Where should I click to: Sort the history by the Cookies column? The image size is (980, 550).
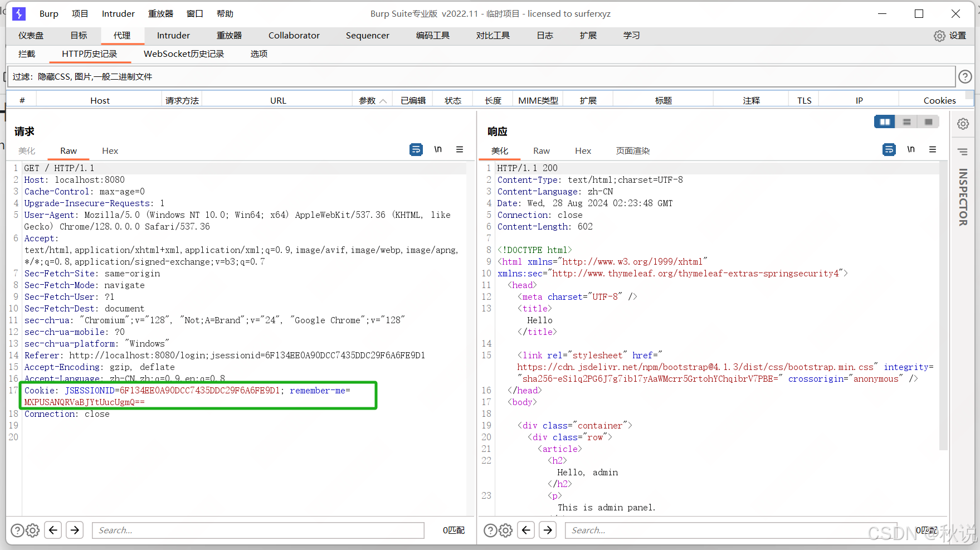coord(939,100)
